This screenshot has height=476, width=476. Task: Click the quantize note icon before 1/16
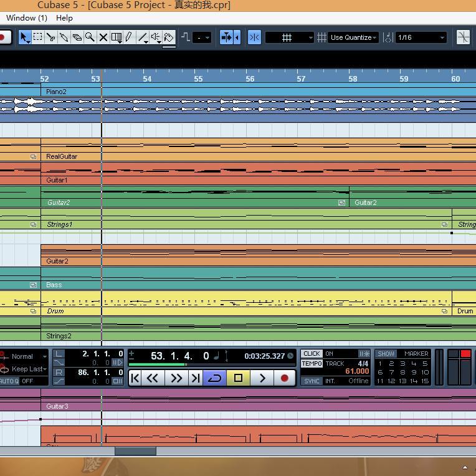pyautogui.click(x=388, y=37)
